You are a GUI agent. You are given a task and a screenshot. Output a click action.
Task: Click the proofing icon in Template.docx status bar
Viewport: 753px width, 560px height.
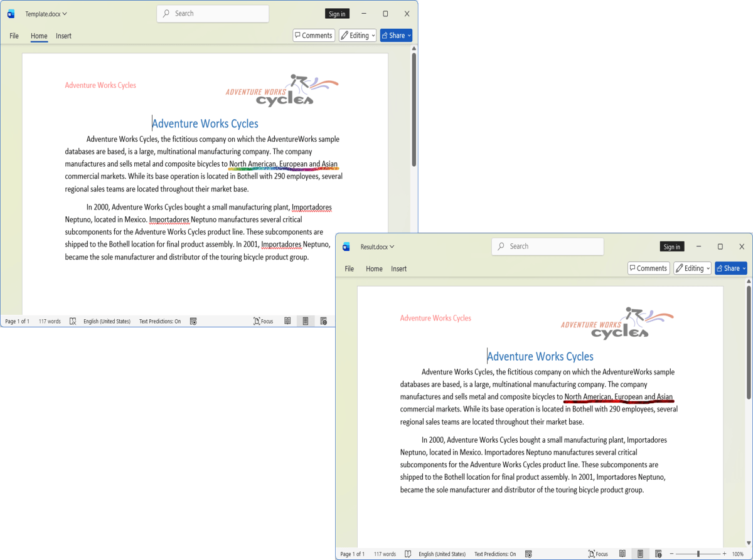73,321
